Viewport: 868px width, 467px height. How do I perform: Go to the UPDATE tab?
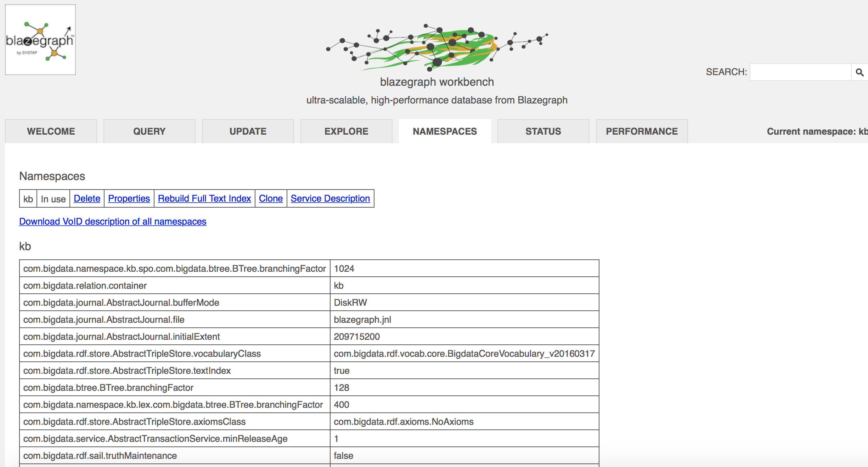tap(248, 131)
